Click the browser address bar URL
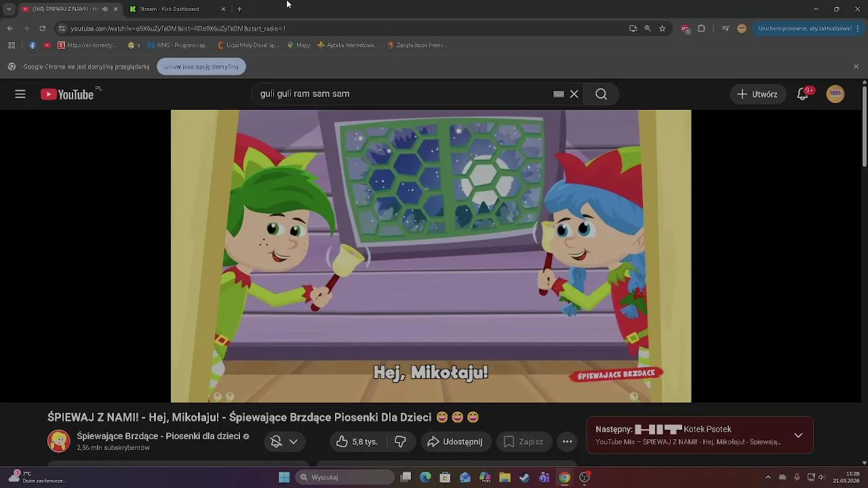This screenshot has width=868, height=488. (178, 28)
